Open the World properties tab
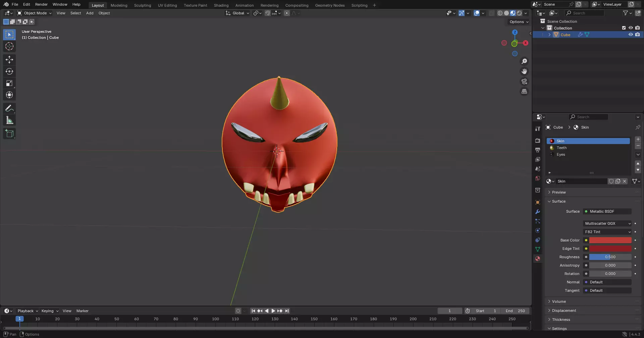Viewport: 644px width, 338px height. click(x=538, y=178)
